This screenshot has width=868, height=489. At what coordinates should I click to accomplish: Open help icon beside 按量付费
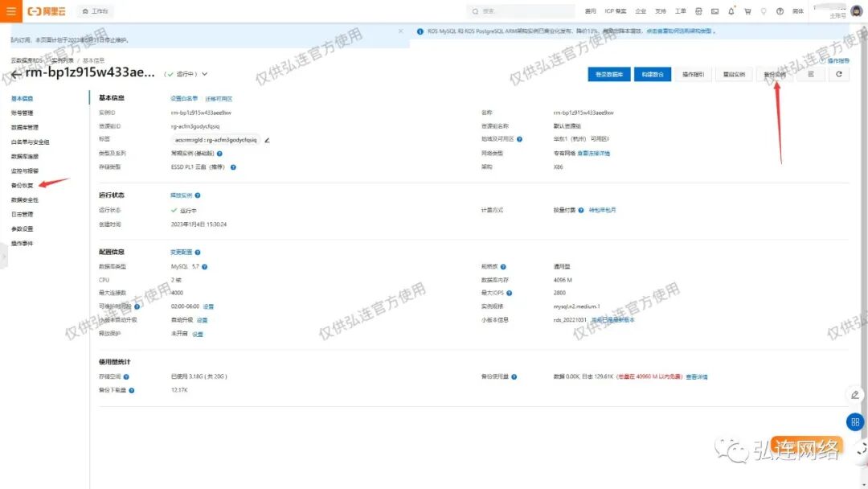point(581,211)
